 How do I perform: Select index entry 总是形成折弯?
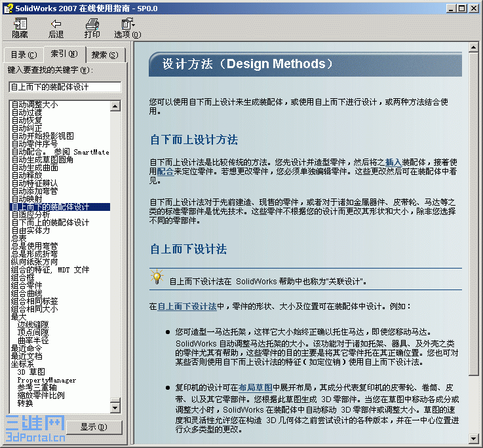click(x=35, y=254)
